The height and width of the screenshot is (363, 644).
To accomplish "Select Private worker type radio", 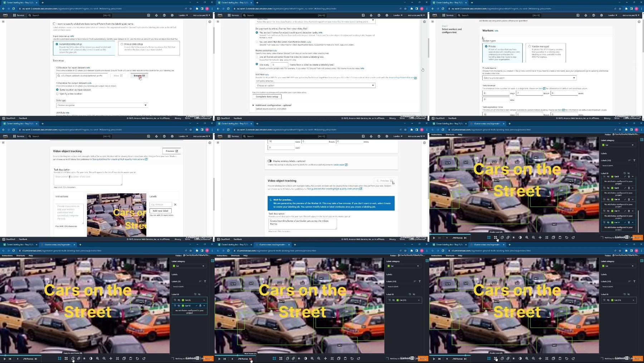I will pyautogui.click(x=486, y=46).
